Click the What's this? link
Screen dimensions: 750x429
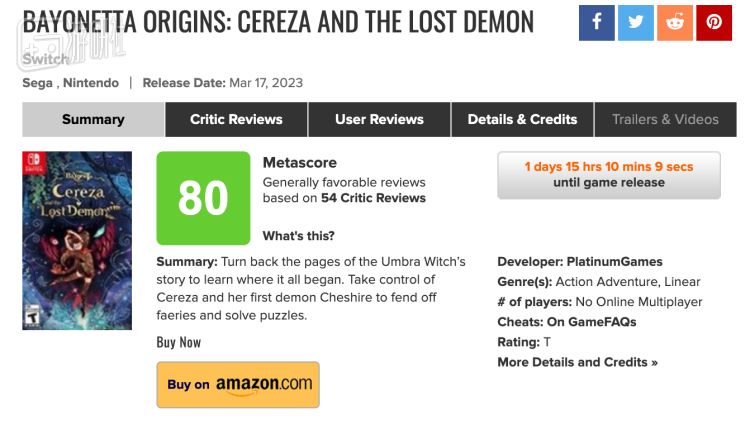[298, 236]
